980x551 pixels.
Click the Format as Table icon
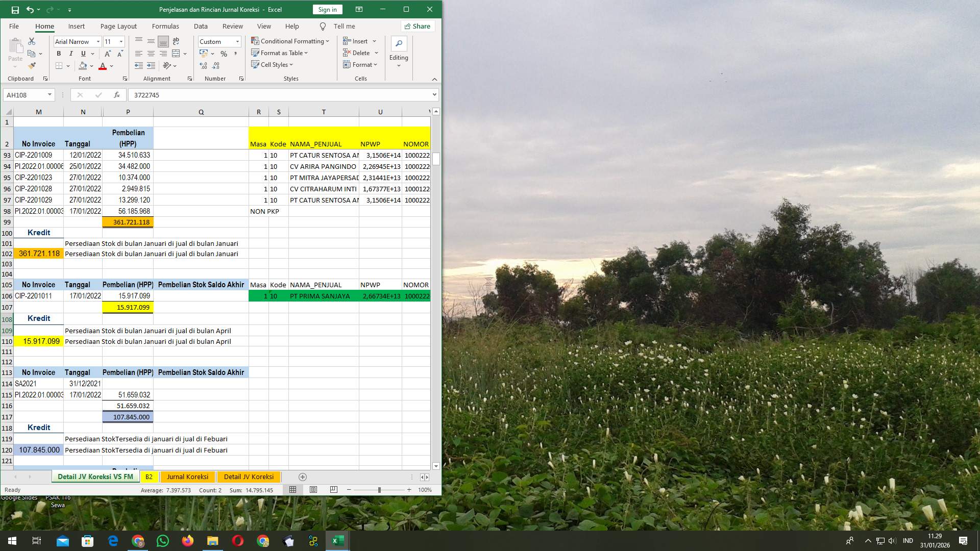(255, 53)
